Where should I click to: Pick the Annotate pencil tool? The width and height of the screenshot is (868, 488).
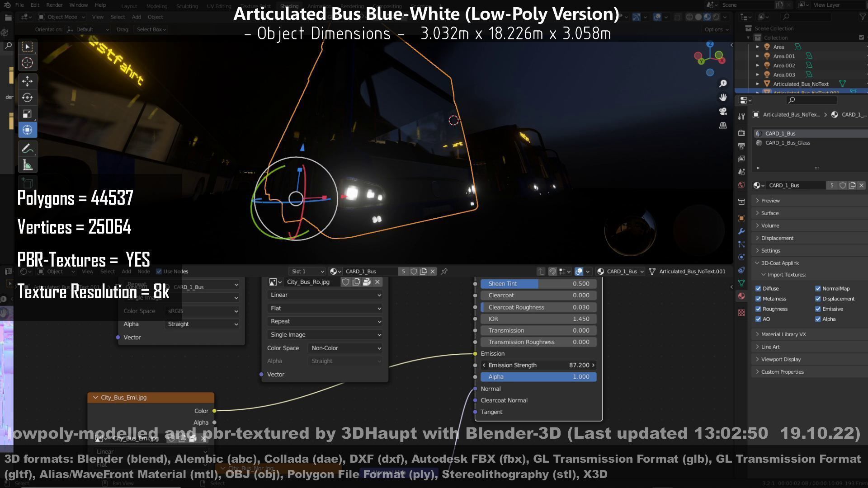pos(28,149)
